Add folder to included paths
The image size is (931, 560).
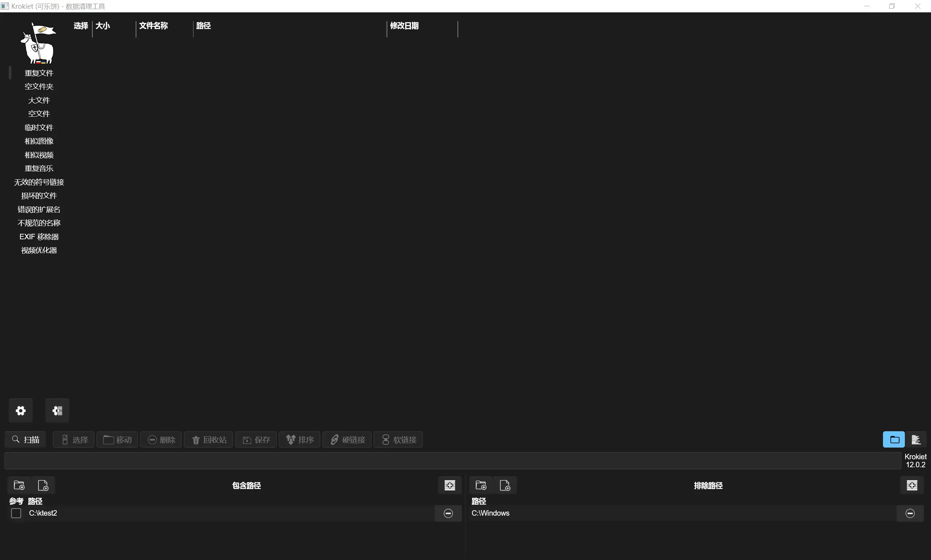(19, 485)
